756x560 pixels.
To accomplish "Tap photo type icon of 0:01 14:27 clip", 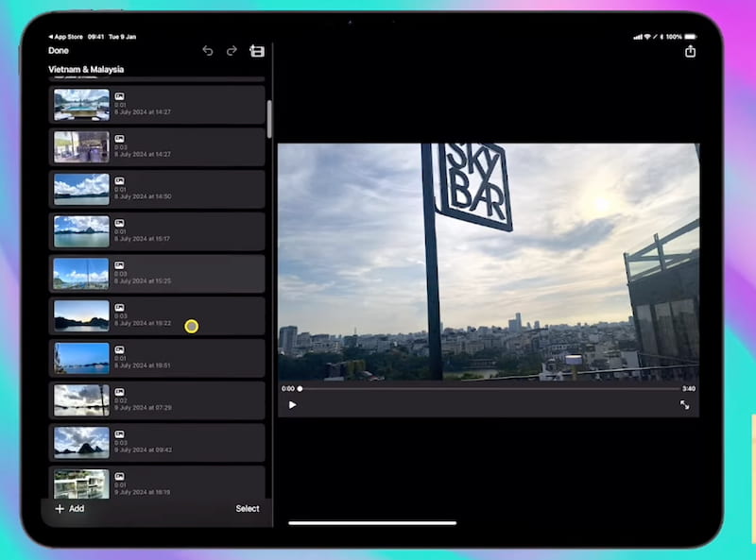I will tap(120, 96).
